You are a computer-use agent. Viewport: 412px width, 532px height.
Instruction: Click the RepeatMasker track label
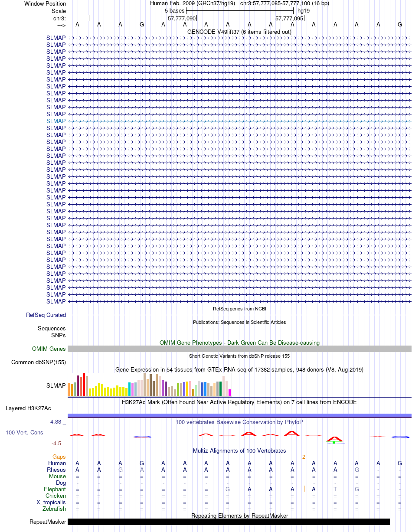pos(48,522)
